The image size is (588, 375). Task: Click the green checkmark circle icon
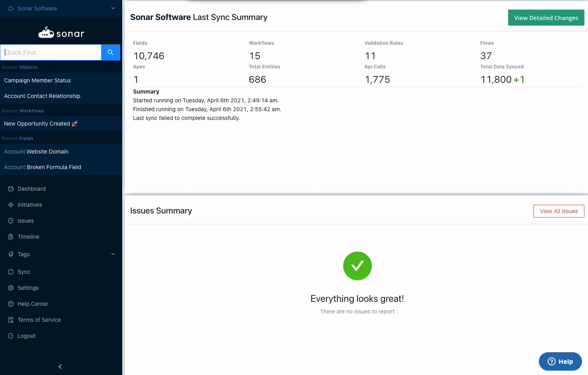coord(358,266)
